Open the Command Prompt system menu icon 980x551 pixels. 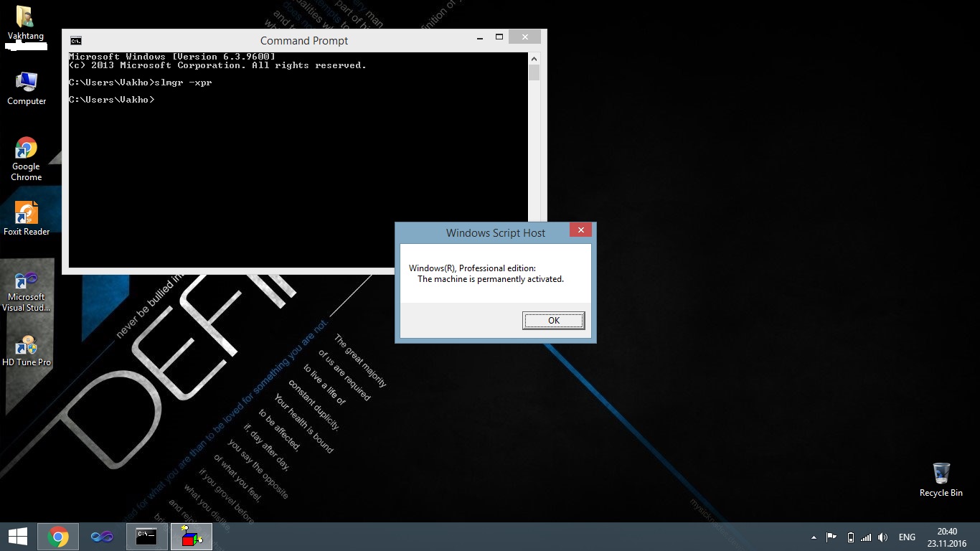point(75,40)
